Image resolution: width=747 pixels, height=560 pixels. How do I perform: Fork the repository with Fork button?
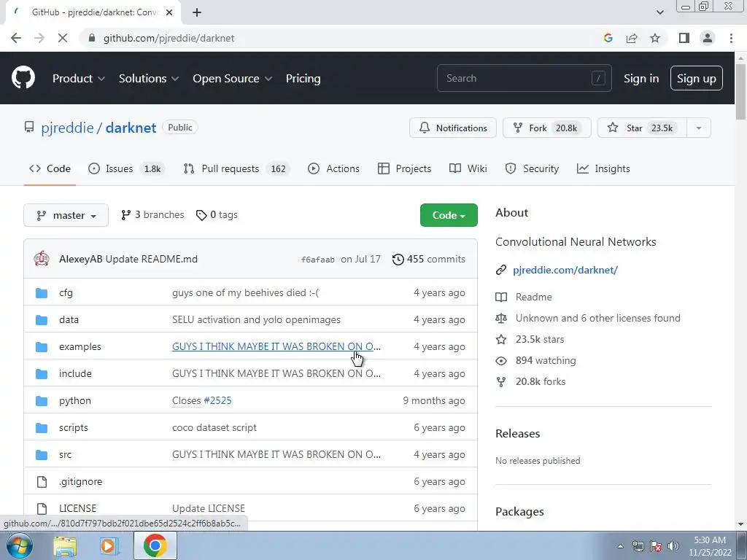coord(547,128)
